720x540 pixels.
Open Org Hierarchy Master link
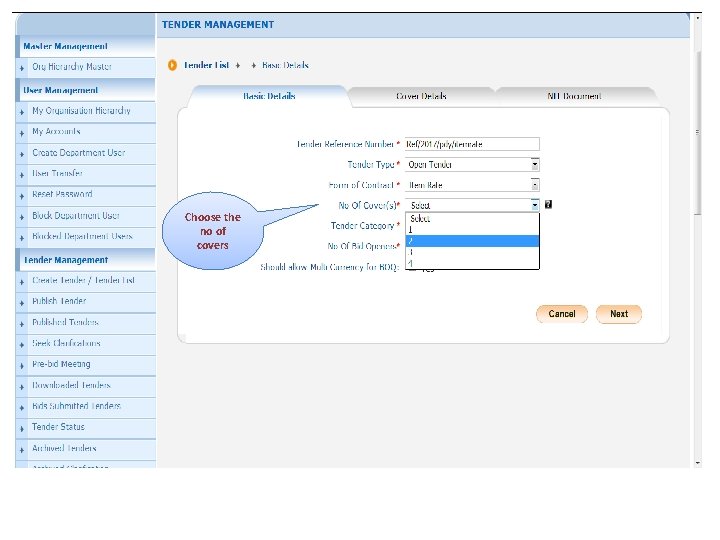click(x=72, y=67)
